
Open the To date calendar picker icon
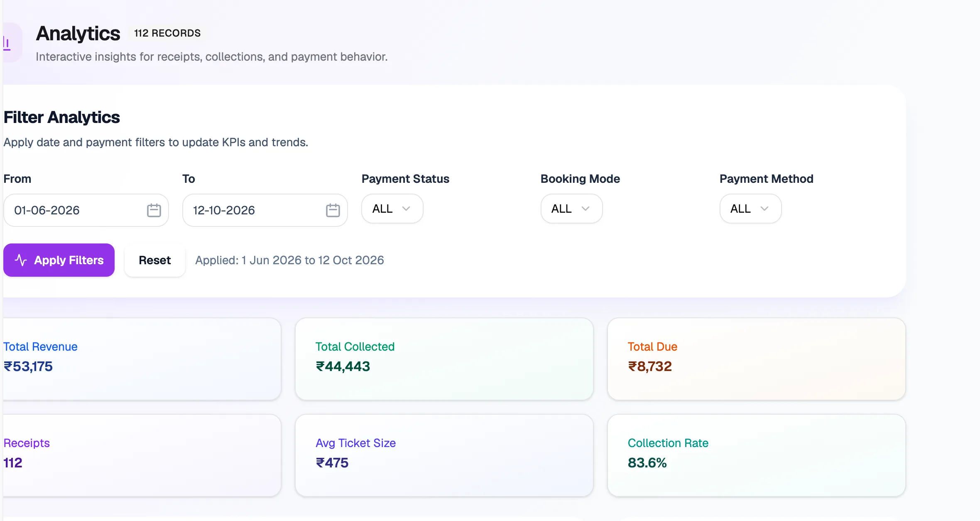pyautogui.click(x=333, y=210)
